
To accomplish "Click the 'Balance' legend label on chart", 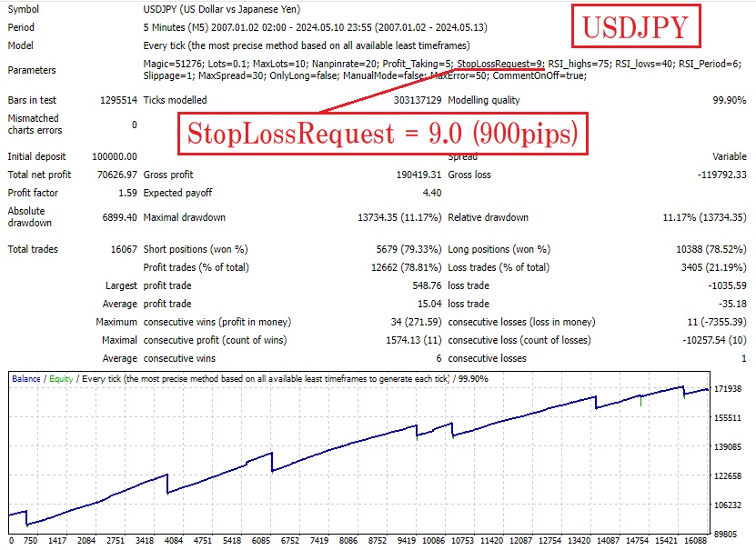I will click(x=26, y=379).
